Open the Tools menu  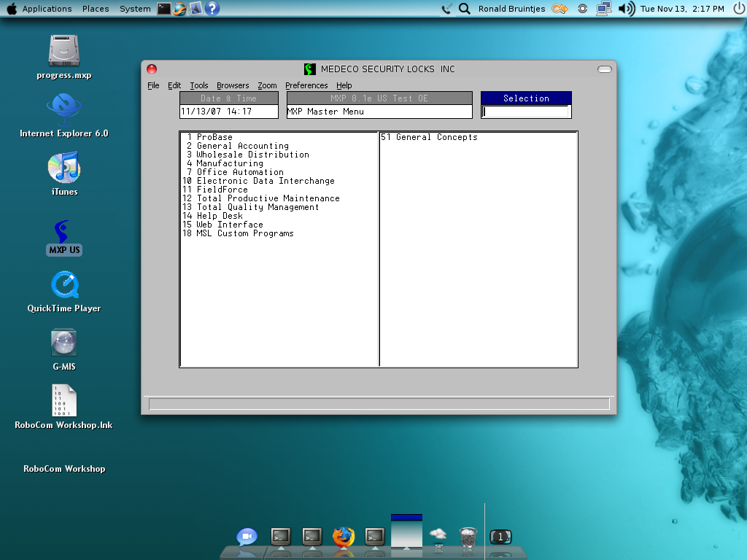tap(199, 85)
